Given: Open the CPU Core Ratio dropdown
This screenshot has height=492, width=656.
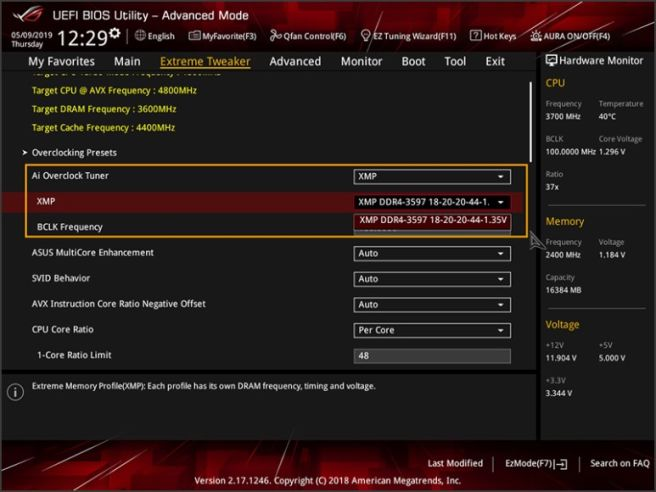Looking at the screenshot, I should pyautogui.click(x=432, y=330).
